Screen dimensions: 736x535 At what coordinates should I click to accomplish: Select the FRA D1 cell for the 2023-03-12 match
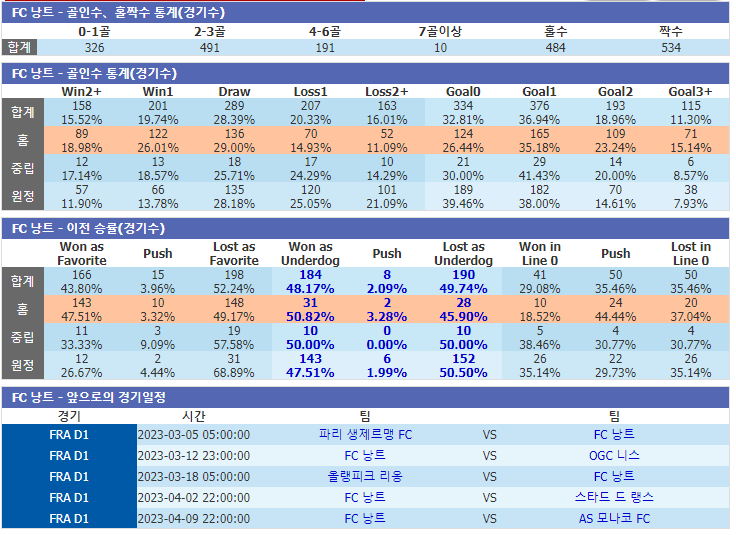69,456
